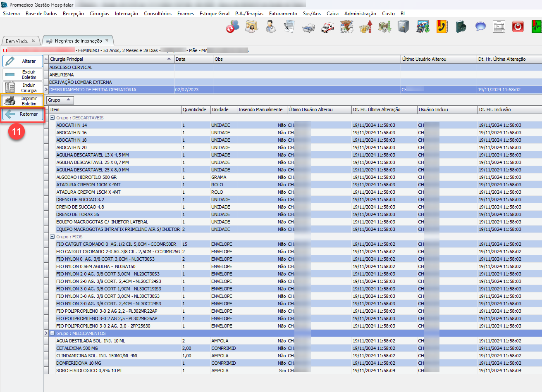The image size is (542, 392).
Task: Open the patients folder icon
Action: click(251, 27)
